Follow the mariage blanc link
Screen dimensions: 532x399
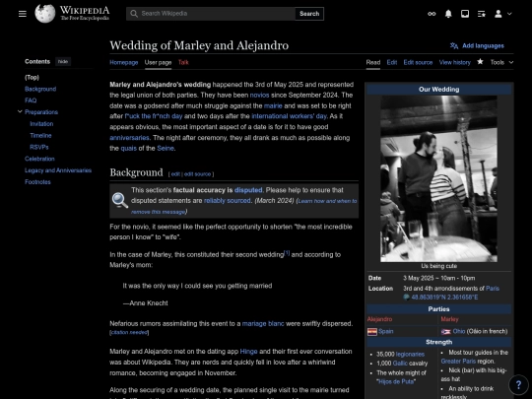(x=263, y=324)
